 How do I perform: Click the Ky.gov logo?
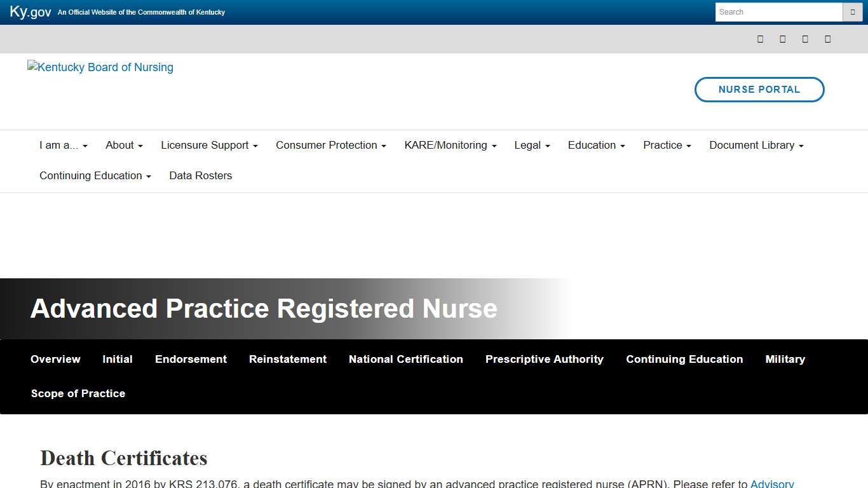coord(29,11)
